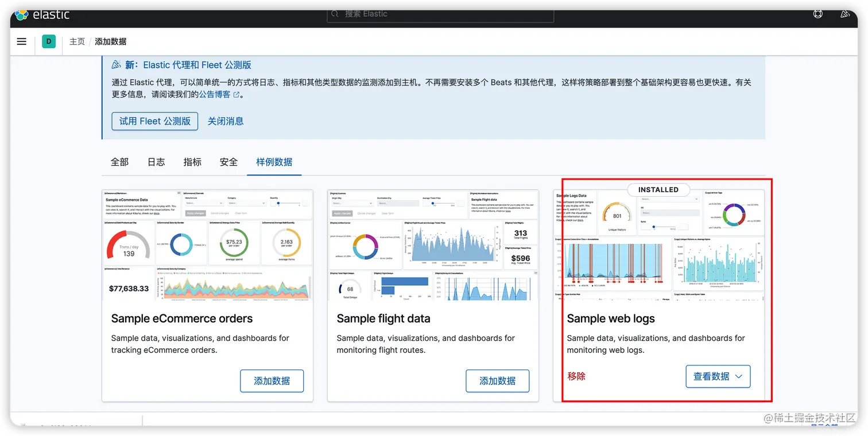Click the Sample flight data title
This screenshot has width=868, height=436.
(x=383, y=318)
